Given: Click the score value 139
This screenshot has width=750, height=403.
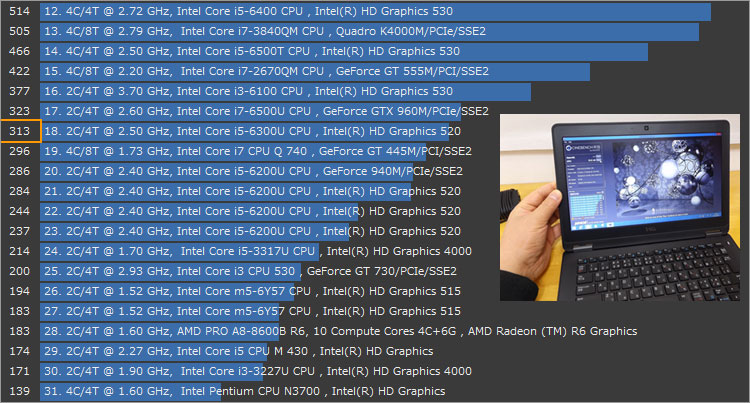Looking at the screenshot, I should pos(19,391).
